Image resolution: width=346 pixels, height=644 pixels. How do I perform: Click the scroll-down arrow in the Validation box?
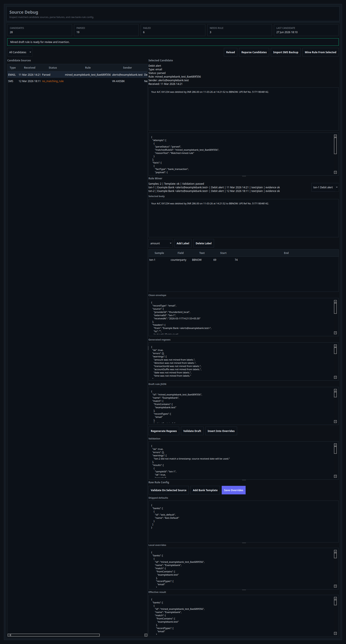coord(335,476)
